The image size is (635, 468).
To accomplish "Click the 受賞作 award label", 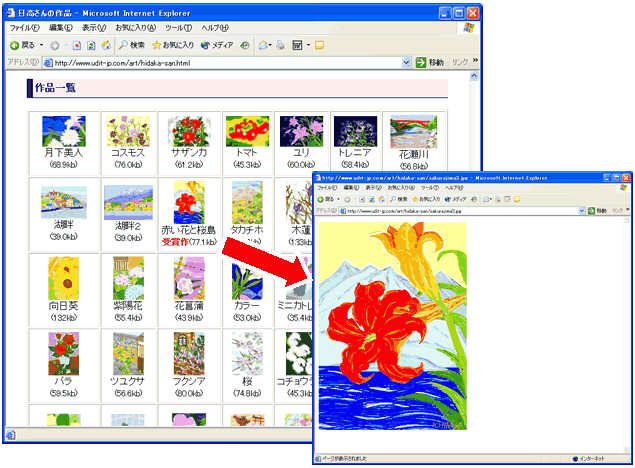I will [175, 242].
